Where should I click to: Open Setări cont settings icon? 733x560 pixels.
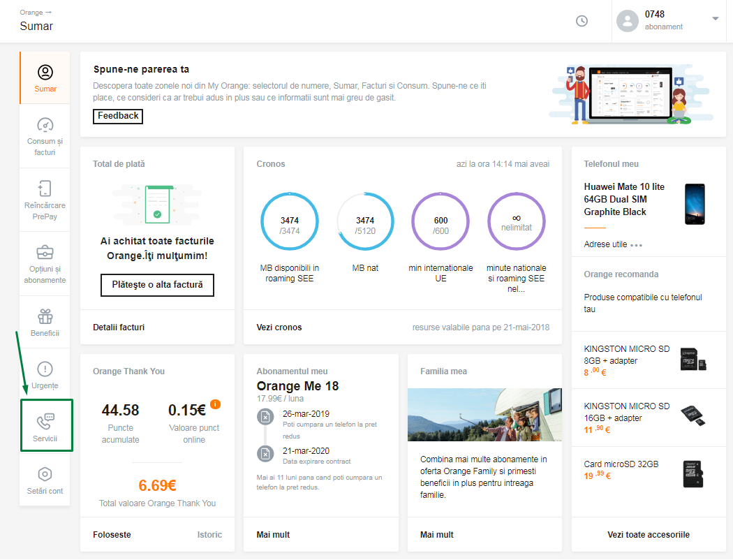click(x=45, y=474)
